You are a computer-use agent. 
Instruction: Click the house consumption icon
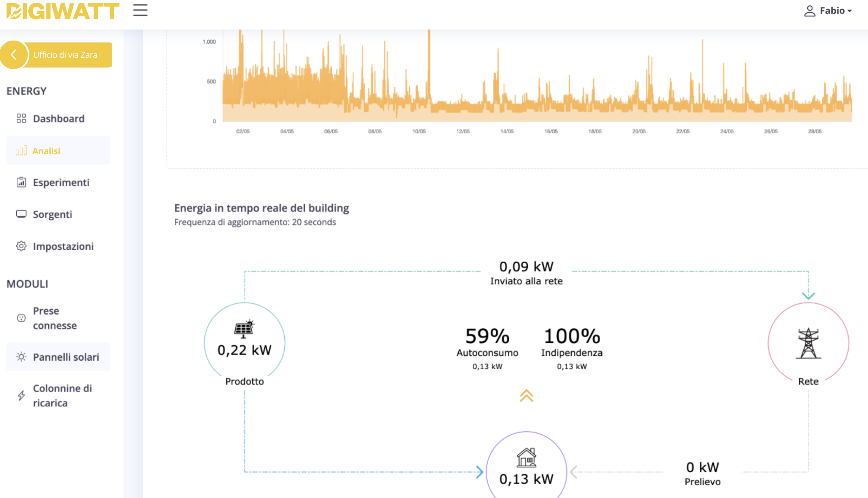526,457
